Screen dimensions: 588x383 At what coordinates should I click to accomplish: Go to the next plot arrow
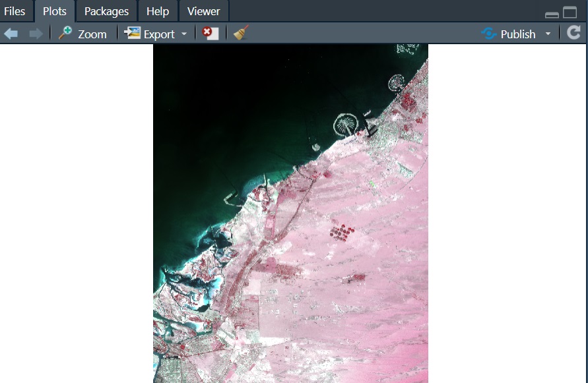[x=36, y=34]
